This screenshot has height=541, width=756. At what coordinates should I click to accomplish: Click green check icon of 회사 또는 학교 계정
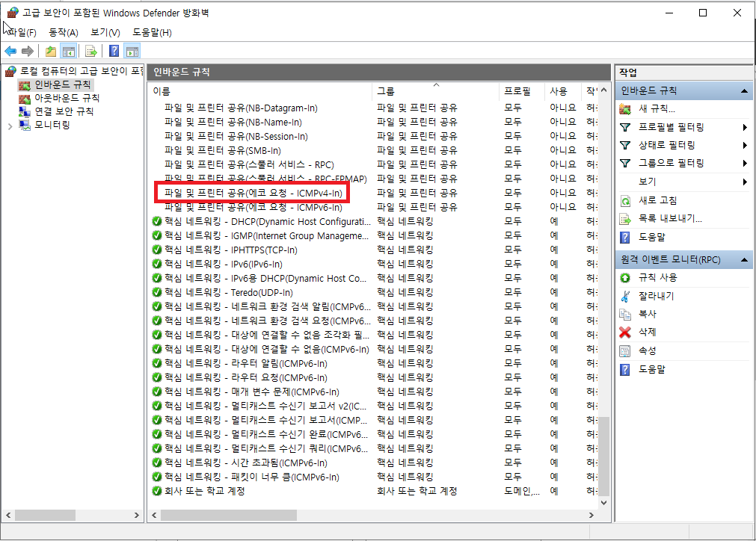tap(157, 492)
